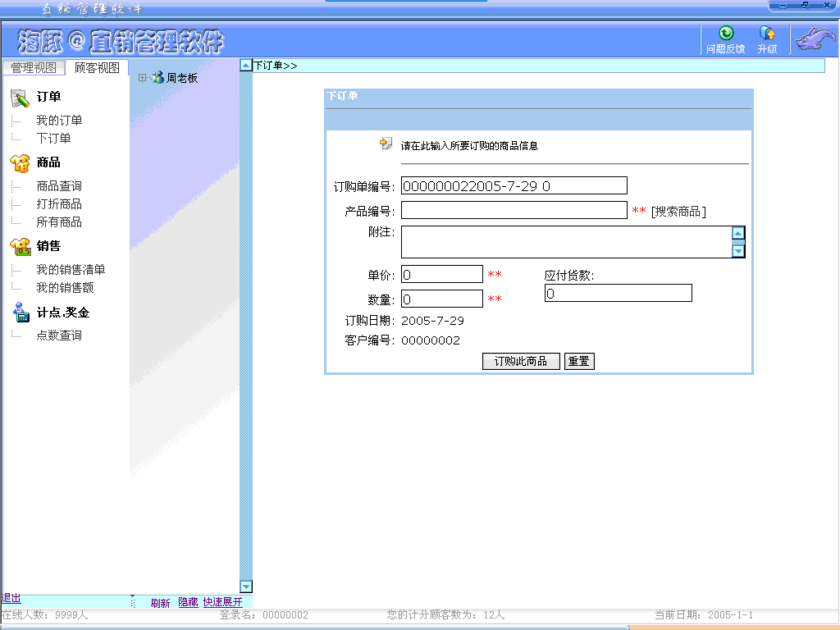Screen dimensions: 840x630
Task: Click the 订单 section pencil icon
Action: coord(20,98)
